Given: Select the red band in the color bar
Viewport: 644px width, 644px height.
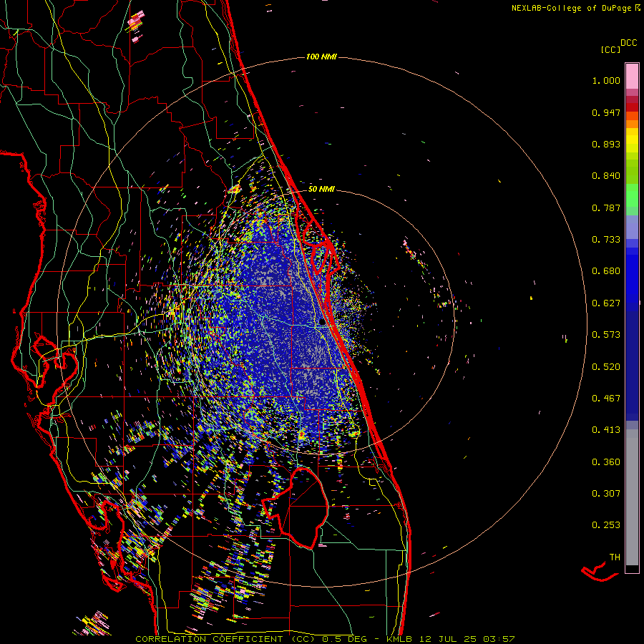Looking at the screenshot, I should pyautogui.click(x=632, y=107).
